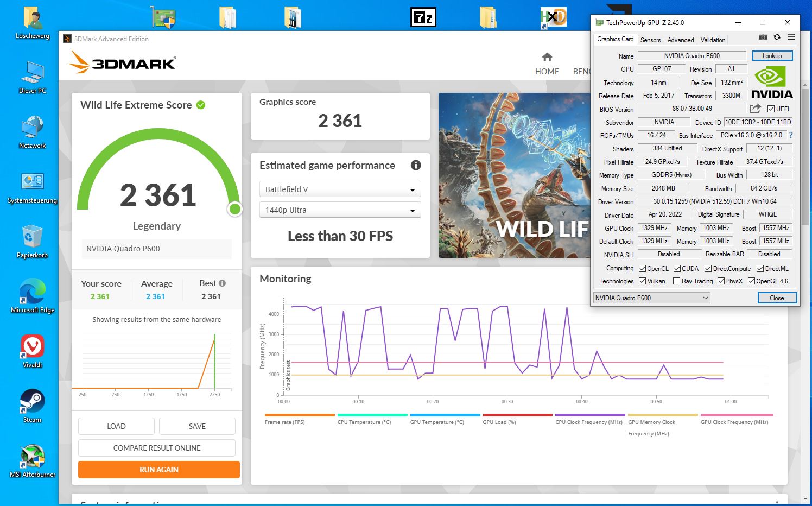The image size is (812, 506).
Task: Click the Wild Life benchmark artwork thumbnail
Action: 514,175
